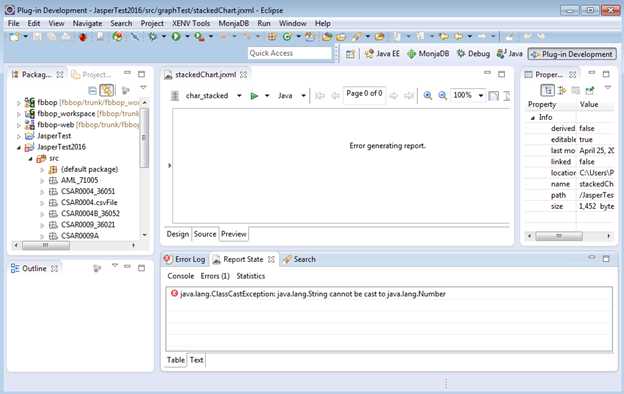The image size is (624, 394).
Task: Toggle Show Advanced Properties icon
Action: click(x=562, y=90)
